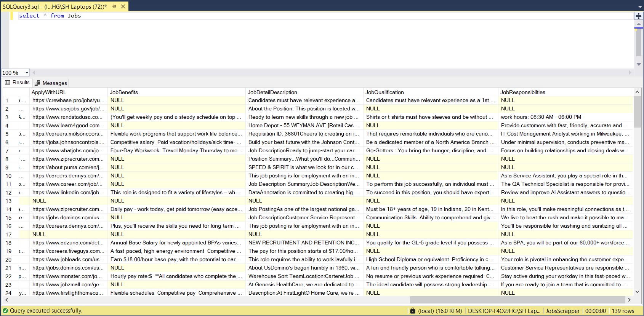
Task: Select the JobQualification column header
Action: coord(384,92)
